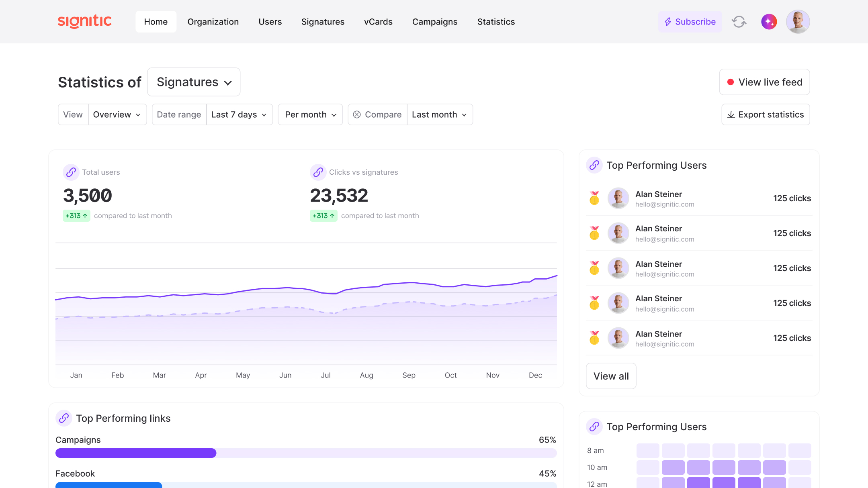
Task: Click the Date range label
Action: 179,114
